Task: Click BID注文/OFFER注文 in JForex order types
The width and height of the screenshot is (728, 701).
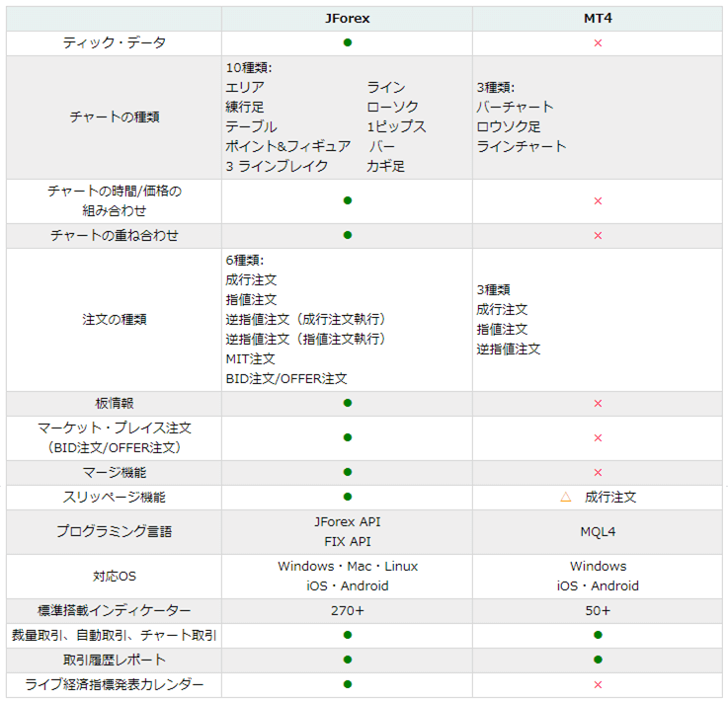Action: coord(286,378)
